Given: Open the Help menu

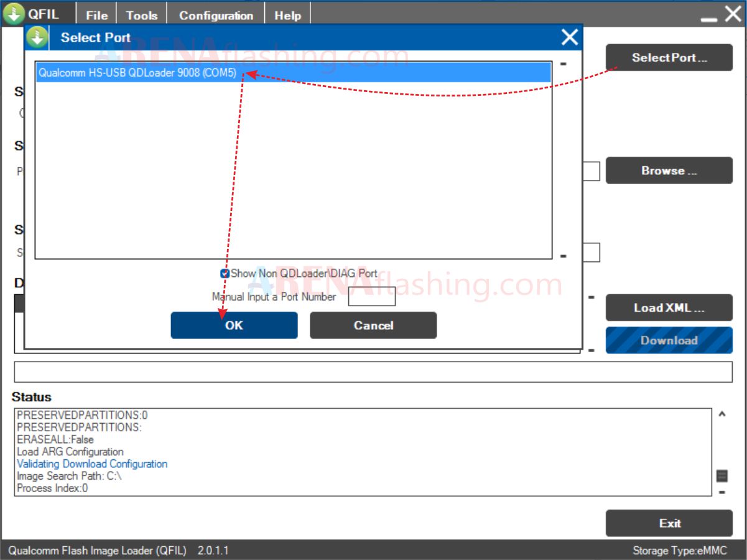Looking at the screenshot, I should click(x=287, y=16).
